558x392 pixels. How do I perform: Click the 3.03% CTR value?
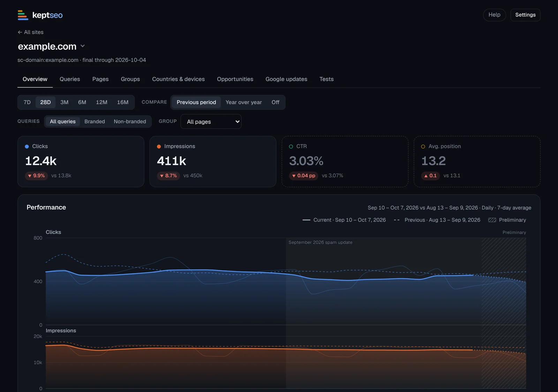[x=306, y=161]
